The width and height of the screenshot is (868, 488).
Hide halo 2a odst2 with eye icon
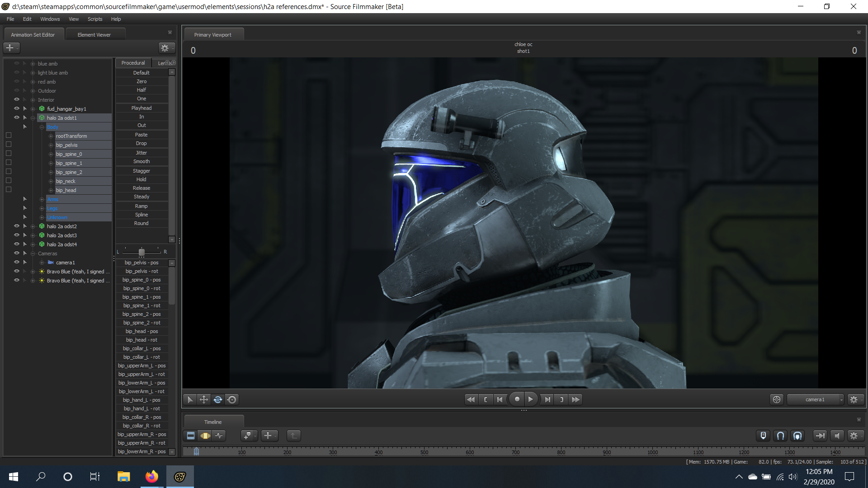tap(17, 226)
